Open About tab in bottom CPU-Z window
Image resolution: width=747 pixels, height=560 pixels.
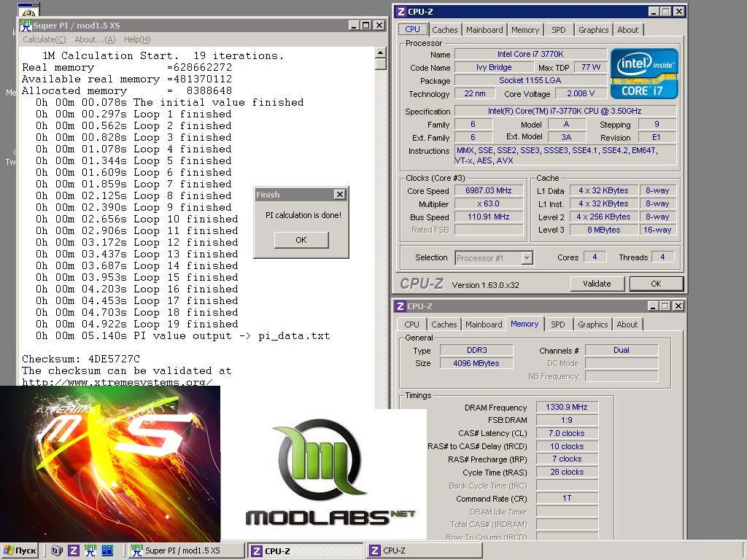[x=627, y=324]
